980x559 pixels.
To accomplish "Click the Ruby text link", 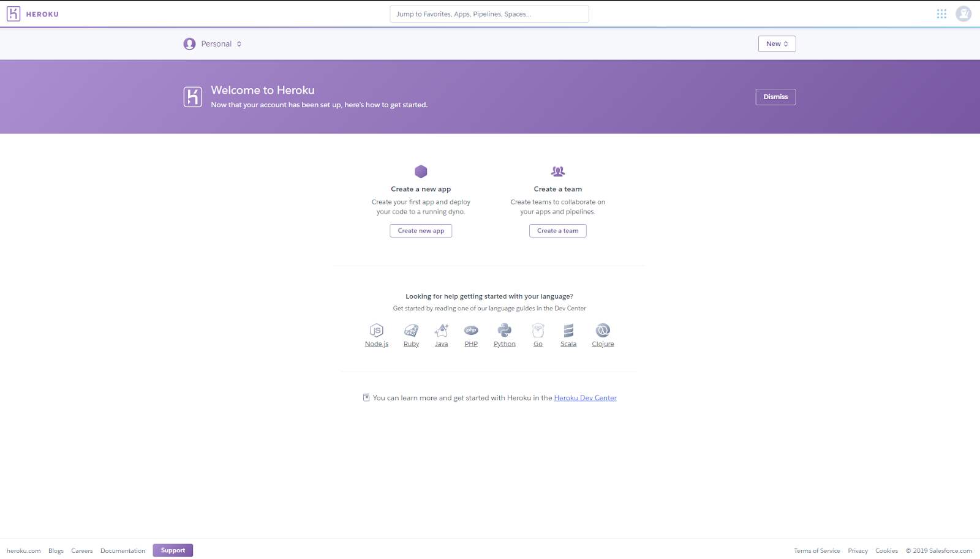I will (x=412, y=344).
